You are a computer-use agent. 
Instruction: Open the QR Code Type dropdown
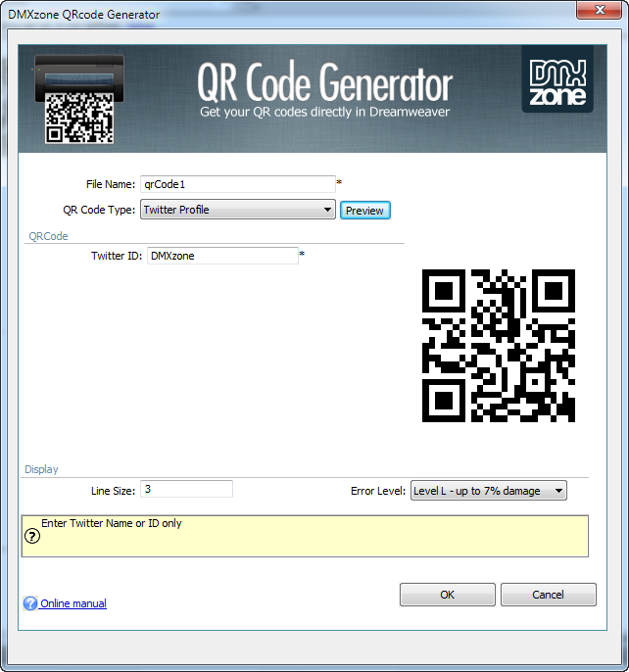coord(237,210)
